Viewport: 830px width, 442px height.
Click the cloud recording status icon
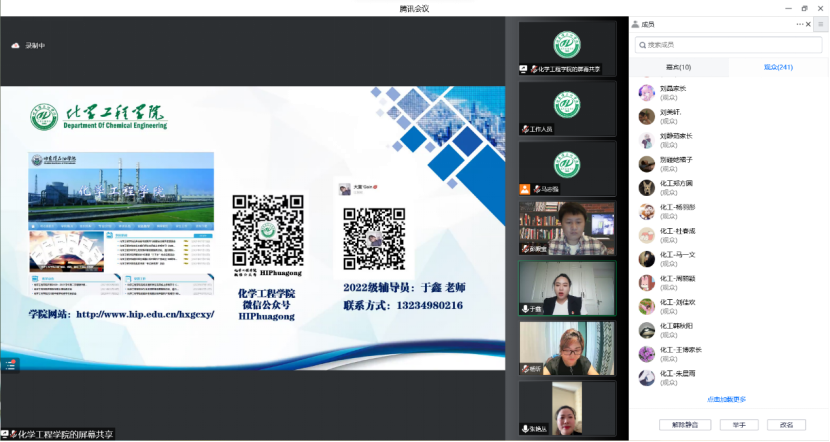click(x=15, y=46)
